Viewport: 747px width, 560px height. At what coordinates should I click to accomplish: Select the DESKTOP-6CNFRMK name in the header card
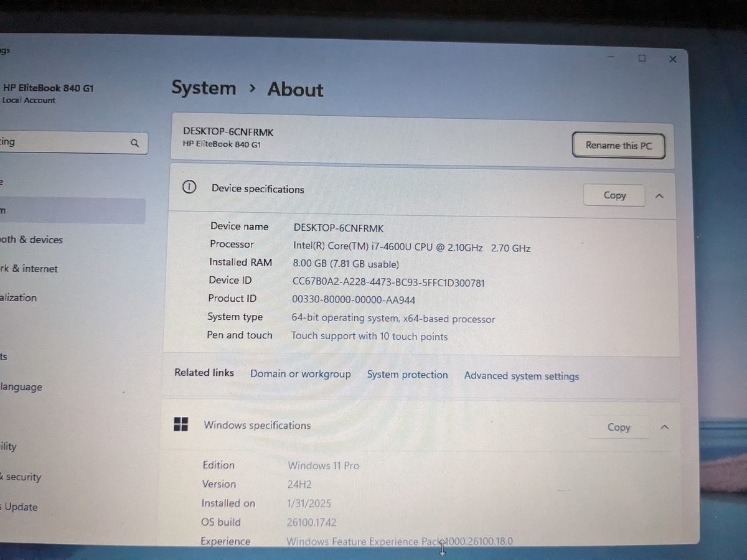[x=228, y=132]
